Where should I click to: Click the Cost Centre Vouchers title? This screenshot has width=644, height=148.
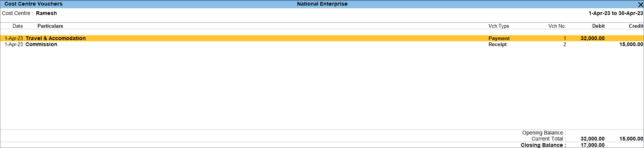coord(33,4)
